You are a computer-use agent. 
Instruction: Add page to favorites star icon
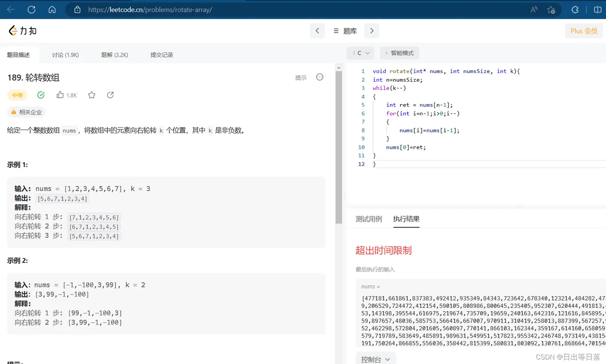(x=551, y=10)
